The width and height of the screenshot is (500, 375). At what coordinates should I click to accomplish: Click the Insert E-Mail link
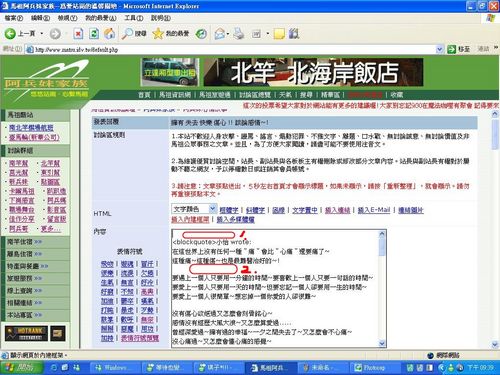point(374,210)
